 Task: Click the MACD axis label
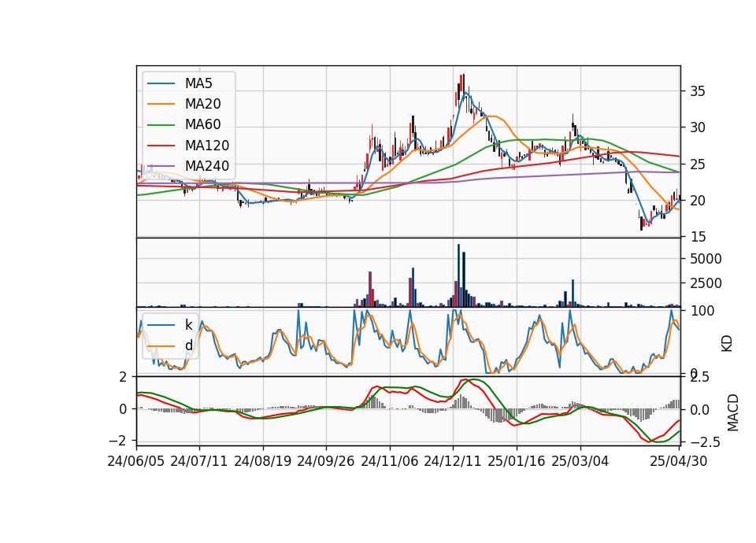coord(733,412)
